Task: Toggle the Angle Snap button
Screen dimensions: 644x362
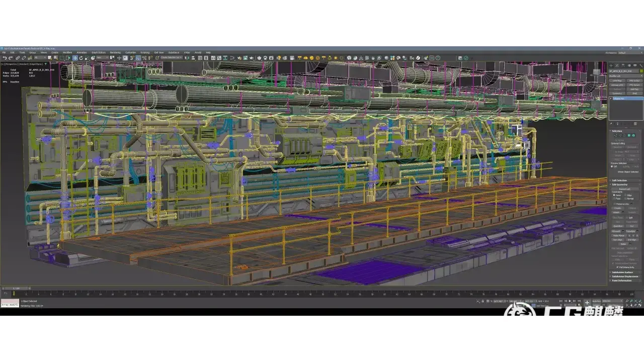Action: pos(138,58)
